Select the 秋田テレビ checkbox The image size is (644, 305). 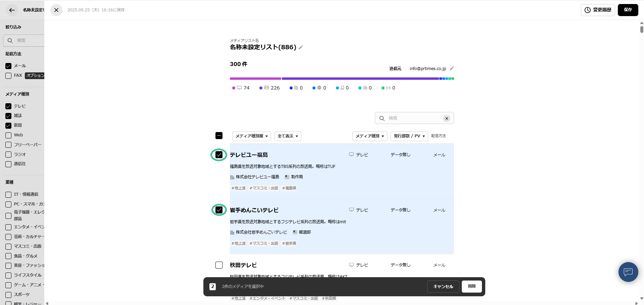(219, 265)
